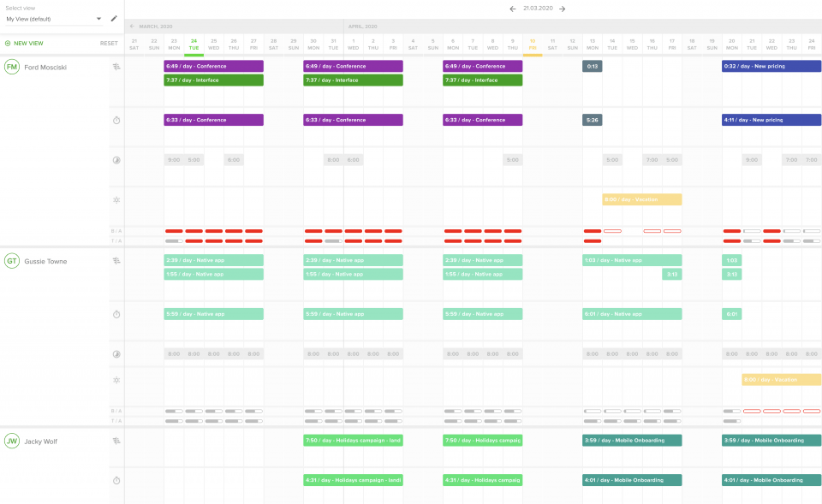Select the 24 TUE day header
Viewport: 822px width, 504px height.
pyautogui.click(x=194, y=44)
